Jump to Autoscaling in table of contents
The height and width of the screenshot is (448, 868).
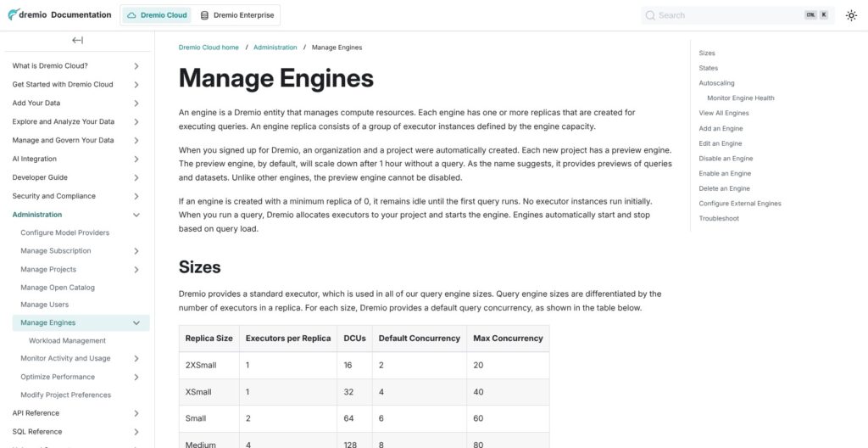(716, 83)
